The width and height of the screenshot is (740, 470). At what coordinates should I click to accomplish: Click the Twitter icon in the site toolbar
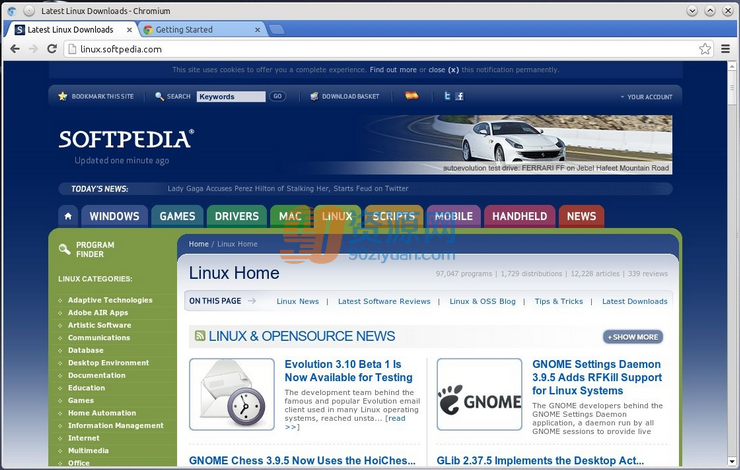click(447, 96)
